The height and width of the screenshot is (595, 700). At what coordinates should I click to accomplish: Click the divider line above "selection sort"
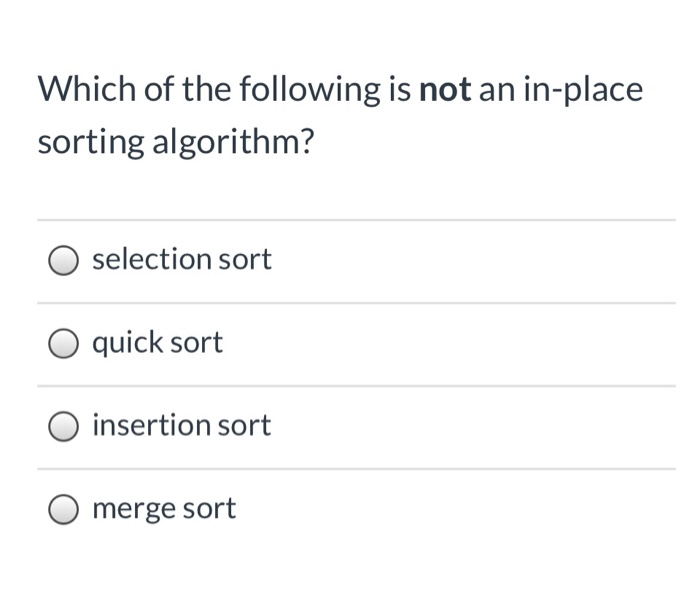pos(356,220)
